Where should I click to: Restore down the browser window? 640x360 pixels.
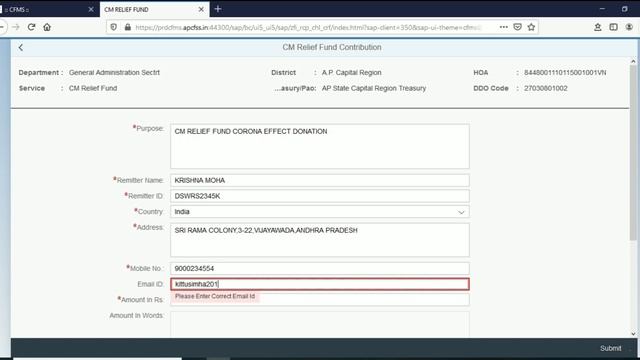[624, 9]
